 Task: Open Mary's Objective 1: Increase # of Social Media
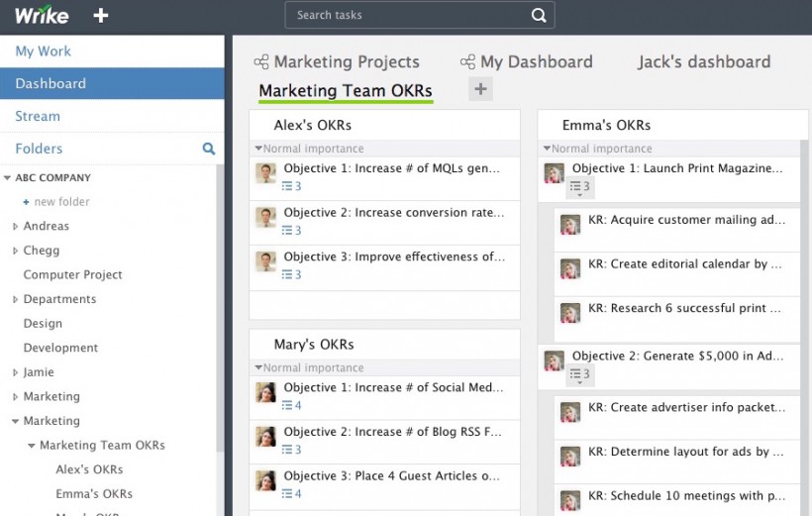[393, 387]
